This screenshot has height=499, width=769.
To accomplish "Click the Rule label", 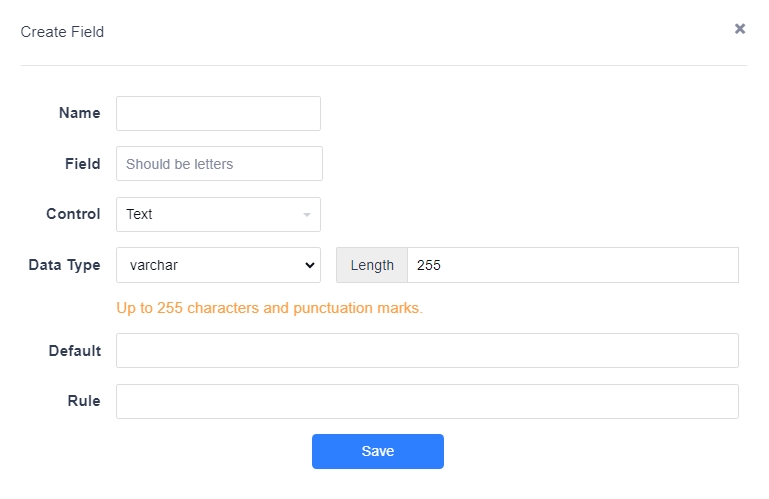I will tap(84, 401).
